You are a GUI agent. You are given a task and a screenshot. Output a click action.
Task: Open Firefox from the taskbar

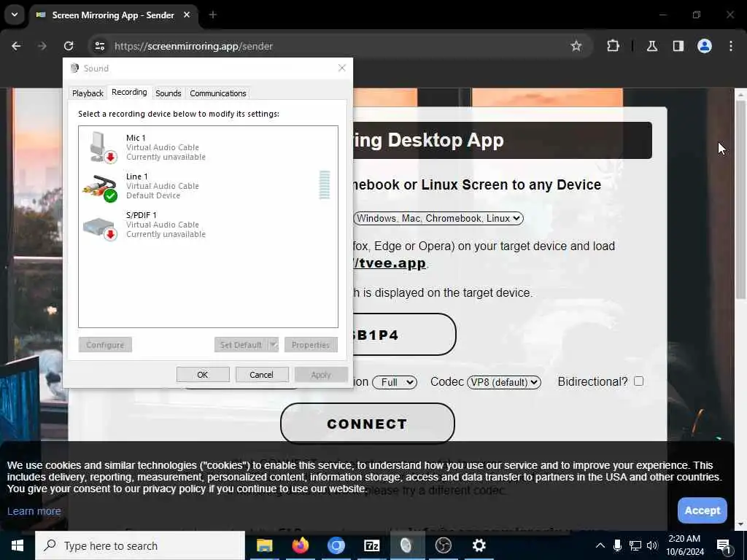(x=300, y=545)
